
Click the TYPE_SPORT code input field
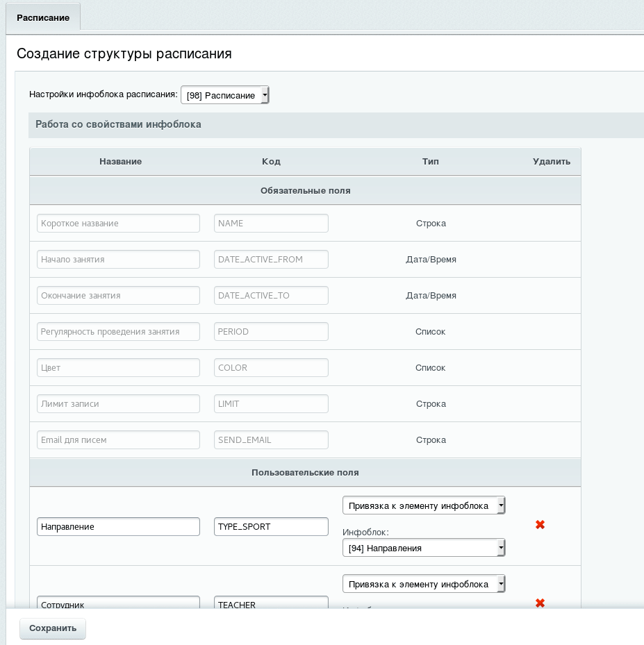coord(271,526)
